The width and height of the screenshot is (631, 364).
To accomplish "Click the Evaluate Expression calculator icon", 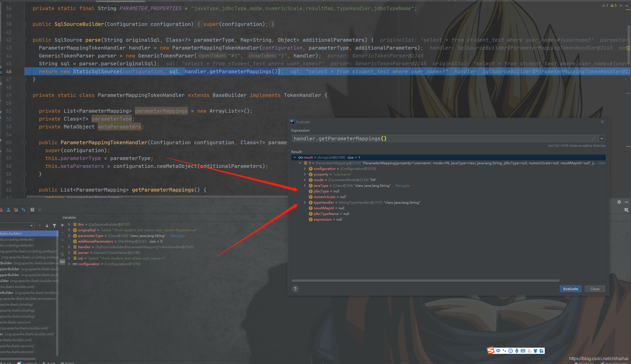I will tap(32, 210).
